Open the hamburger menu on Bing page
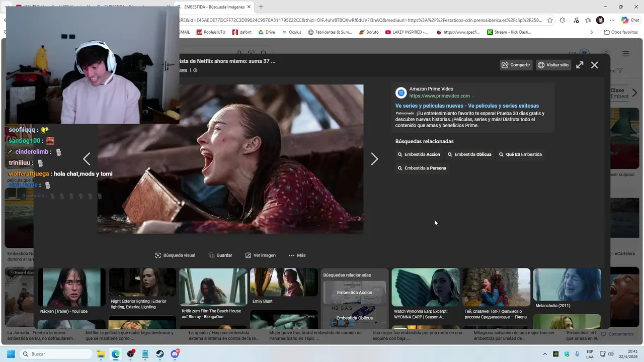This screenshot has width=644, height=362. (x=626, y=54)
